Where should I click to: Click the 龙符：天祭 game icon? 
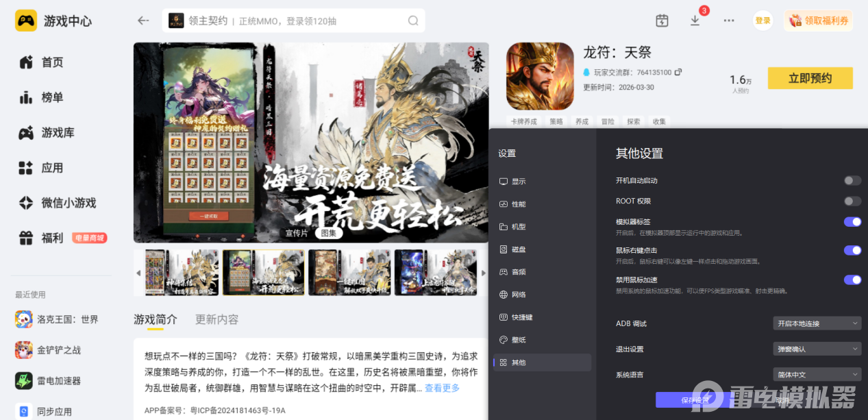pos(540,76)
